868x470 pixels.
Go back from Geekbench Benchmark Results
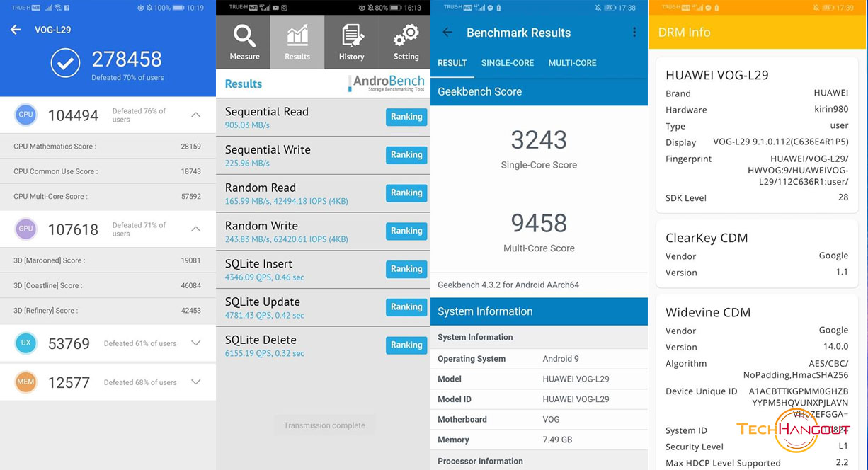point(447,33)
